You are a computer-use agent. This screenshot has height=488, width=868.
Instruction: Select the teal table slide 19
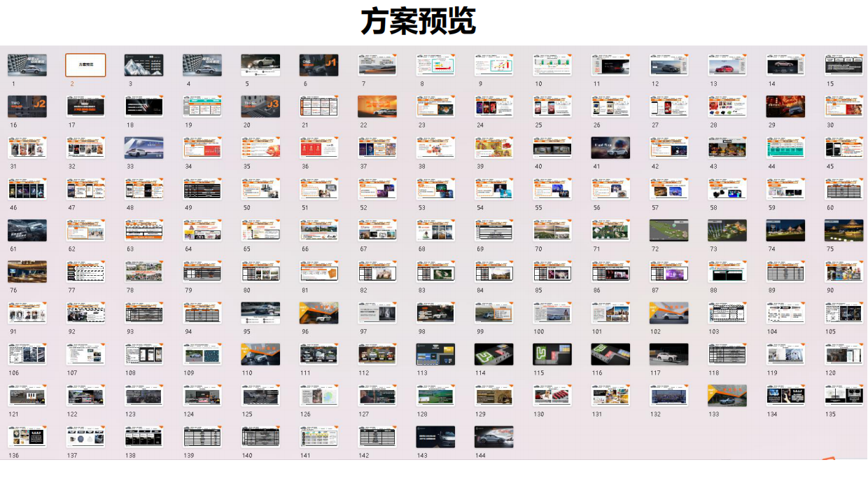pyautogui.click(x=202, y=106)
